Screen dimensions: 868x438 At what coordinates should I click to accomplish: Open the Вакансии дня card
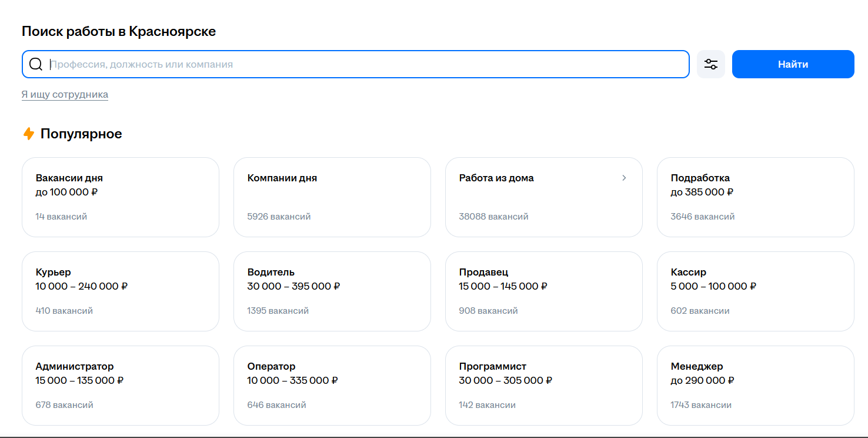pyautogui.click(x=121, y=197)
